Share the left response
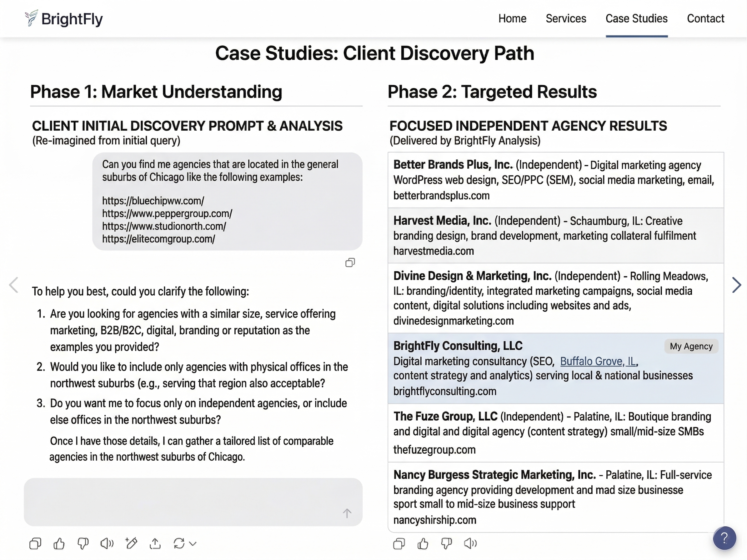 [x=155, y=543]
